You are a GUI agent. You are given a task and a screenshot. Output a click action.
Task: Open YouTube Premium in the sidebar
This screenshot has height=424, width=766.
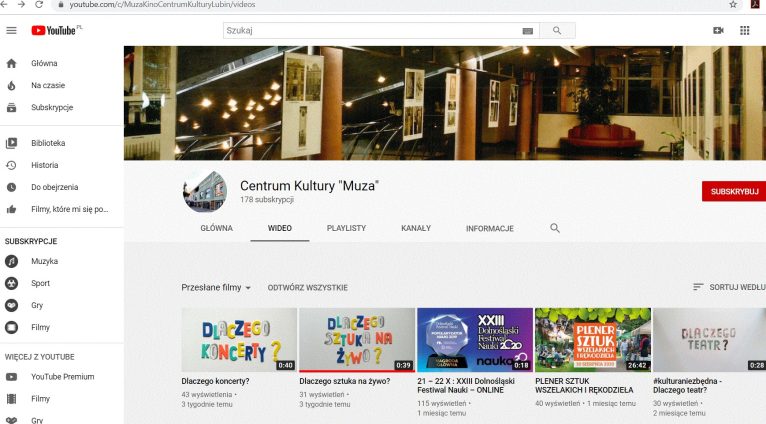(x=62, y=377)
